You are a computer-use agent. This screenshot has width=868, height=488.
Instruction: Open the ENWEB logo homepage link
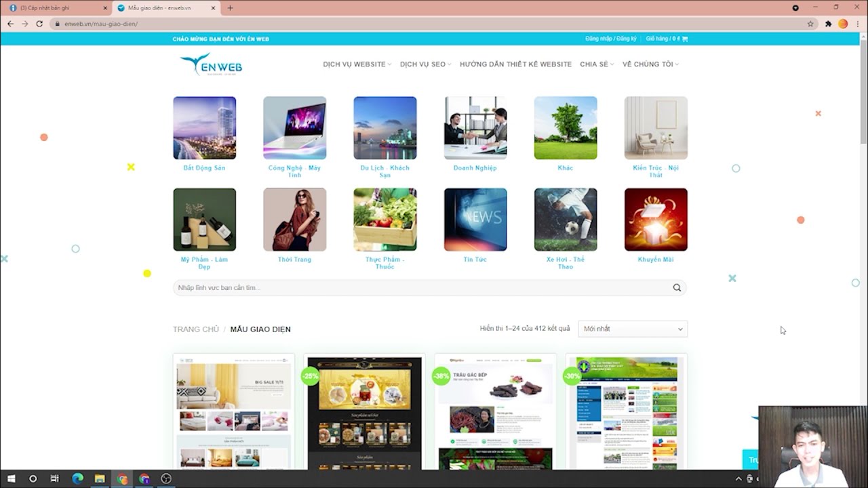point(211,64)
